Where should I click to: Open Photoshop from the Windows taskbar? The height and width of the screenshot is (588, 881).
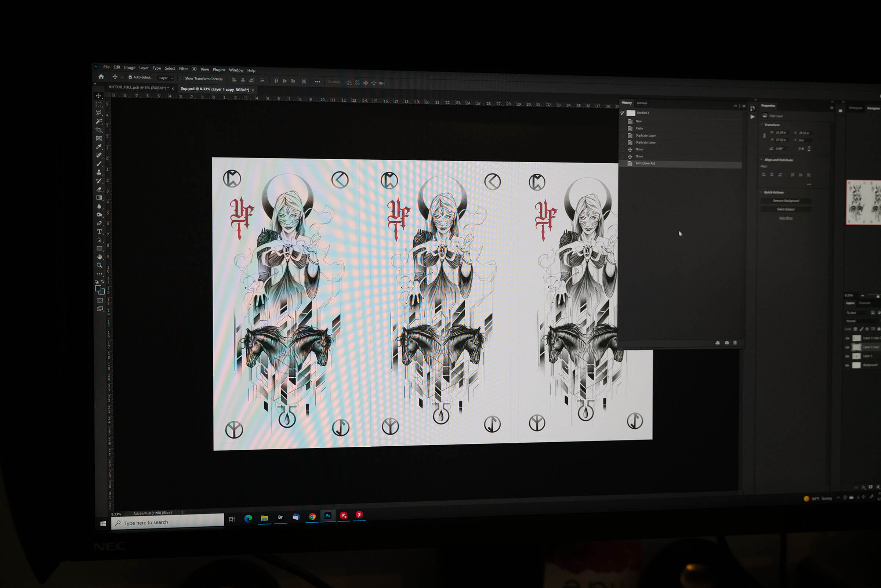(327, 516)
